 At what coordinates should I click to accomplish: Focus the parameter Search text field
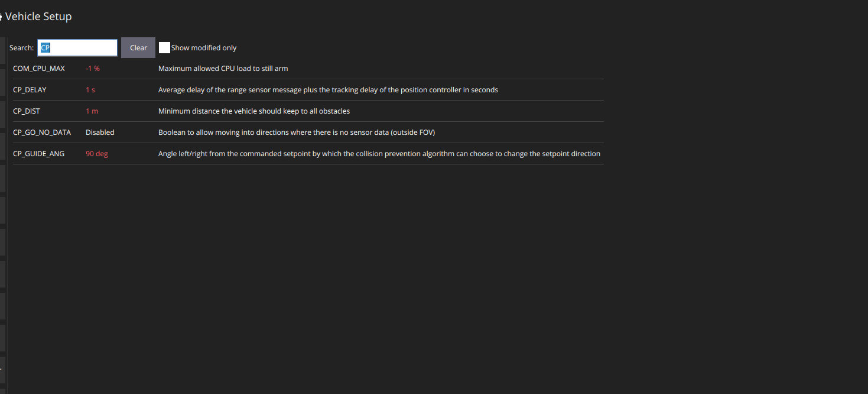click(x=77, y=48)
